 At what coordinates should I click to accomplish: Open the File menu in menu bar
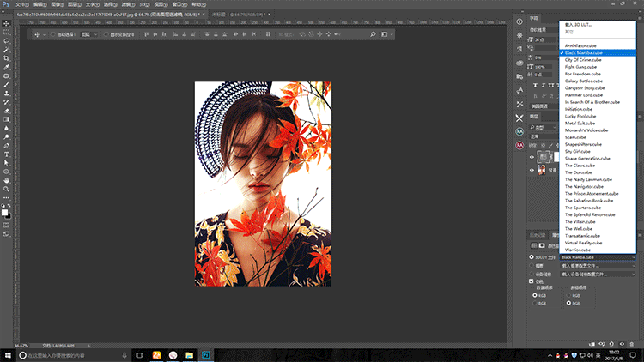tap(21, 4)
